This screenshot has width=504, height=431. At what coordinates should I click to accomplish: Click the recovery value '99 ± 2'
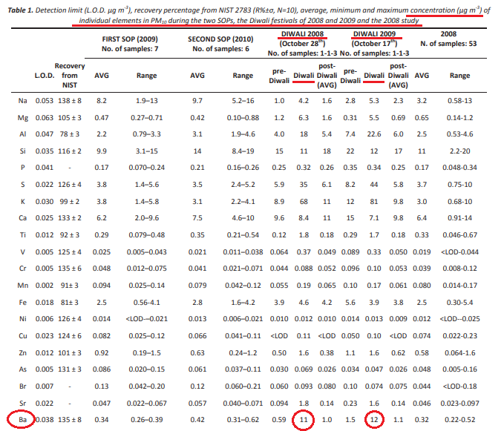coord(70,202)
